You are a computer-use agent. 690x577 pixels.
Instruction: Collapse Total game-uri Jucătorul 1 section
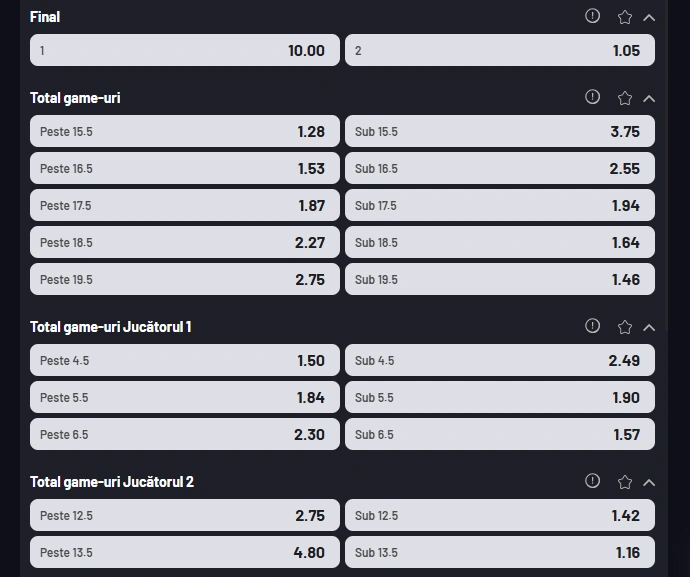pos(649,328)
